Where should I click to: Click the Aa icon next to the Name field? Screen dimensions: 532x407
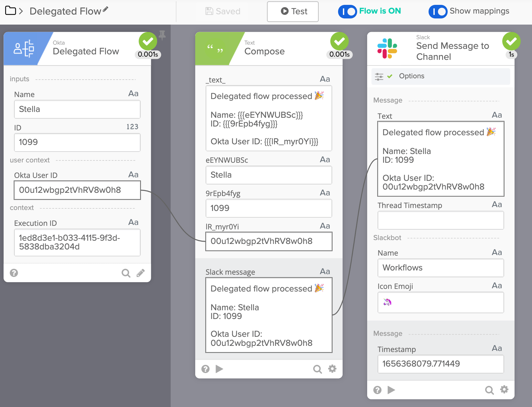coord(134,94)
